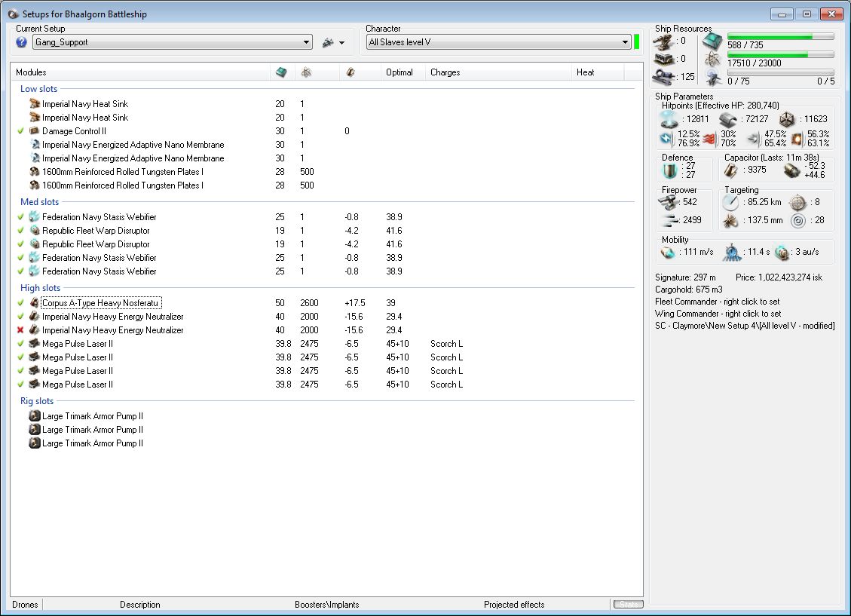Click the Firepower turret DPS icon
The image size is (851, 616).
(669, 202)
